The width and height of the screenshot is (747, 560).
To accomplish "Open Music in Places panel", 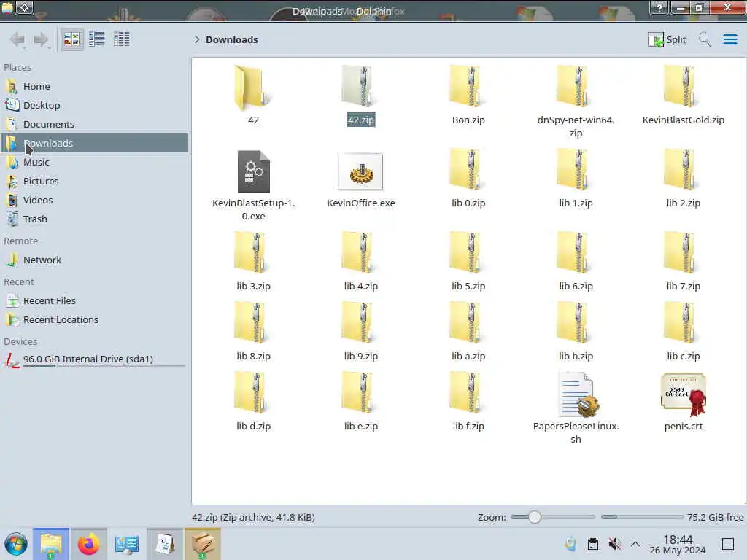I will (x=94, y=162).
